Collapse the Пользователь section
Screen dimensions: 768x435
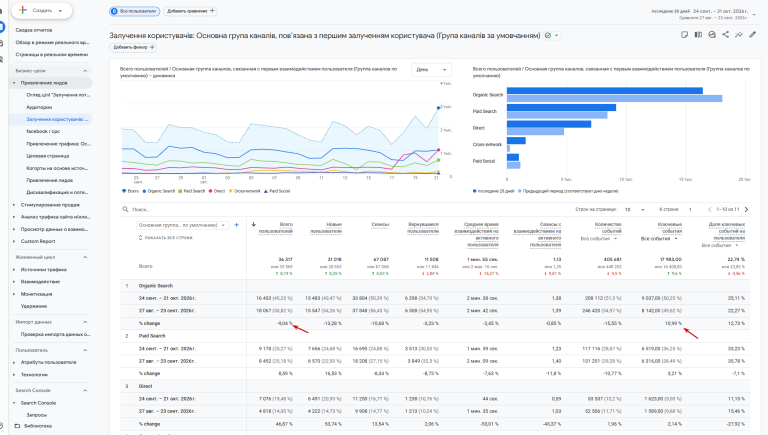click(x=85, y=350)
